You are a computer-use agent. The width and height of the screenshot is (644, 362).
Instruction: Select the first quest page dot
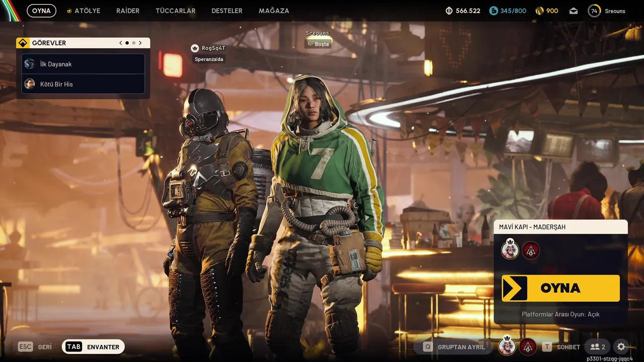click(127, 43)
